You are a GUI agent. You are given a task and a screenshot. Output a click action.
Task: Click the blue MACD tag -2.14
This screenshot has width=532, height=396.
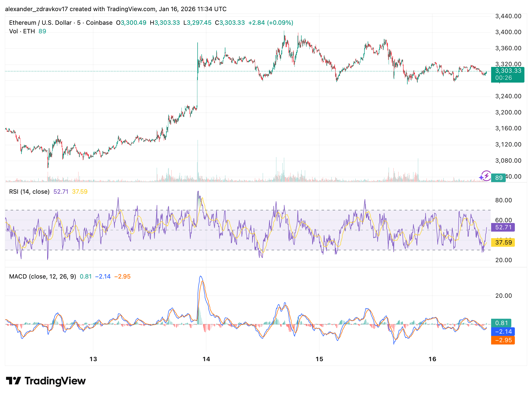[x=503, y=331]
